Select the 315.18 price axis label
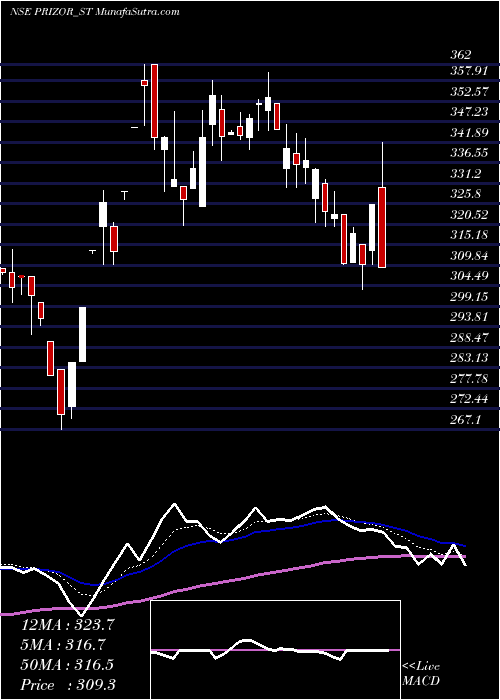500x700 pixels. pyautogui.click(x=469, y=235)
